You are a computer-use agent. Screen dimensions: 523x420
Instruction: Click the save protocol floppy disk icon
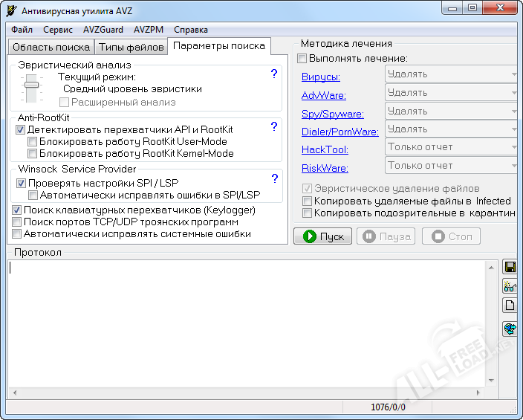510,267
